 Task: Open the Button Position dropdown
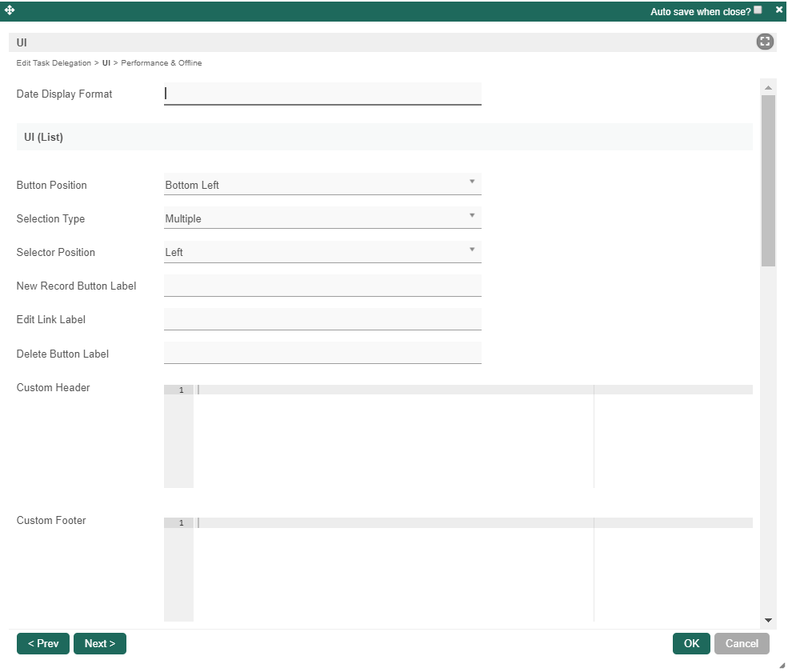point(322,185)
